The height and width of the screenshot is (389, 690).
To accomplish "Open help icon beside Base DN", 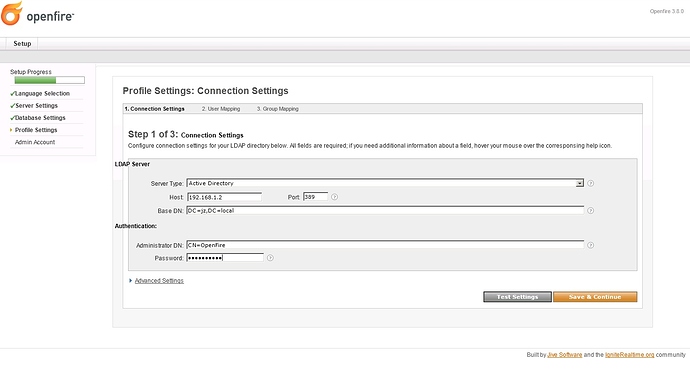I will coord(591,211).
